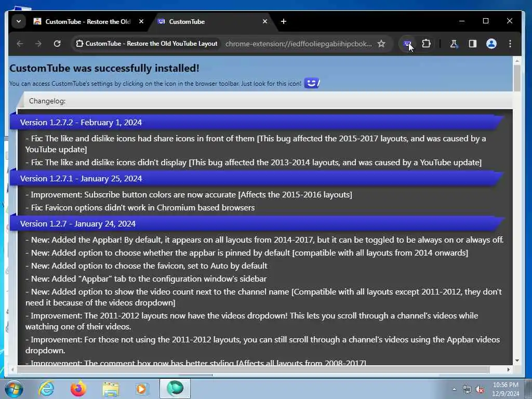Open the tab search dropdown arrow

tap(19, 21)
